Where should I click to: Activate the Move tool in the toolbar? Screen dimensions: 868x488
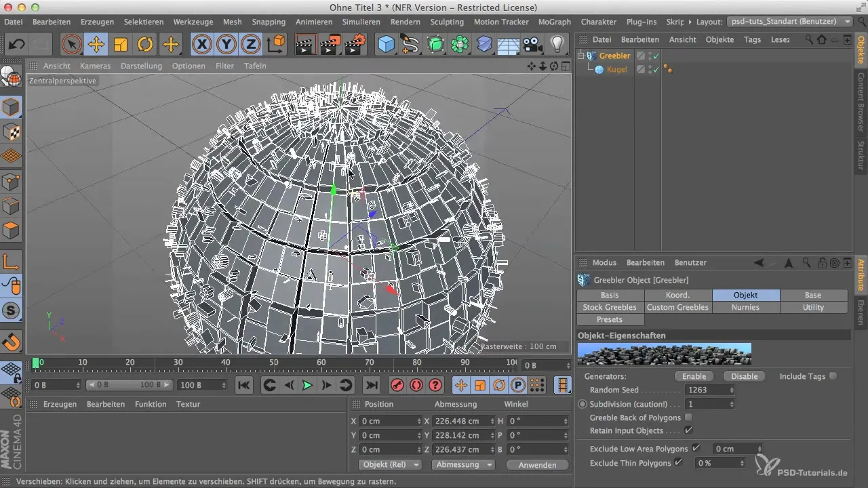click(x=96, y=45)
